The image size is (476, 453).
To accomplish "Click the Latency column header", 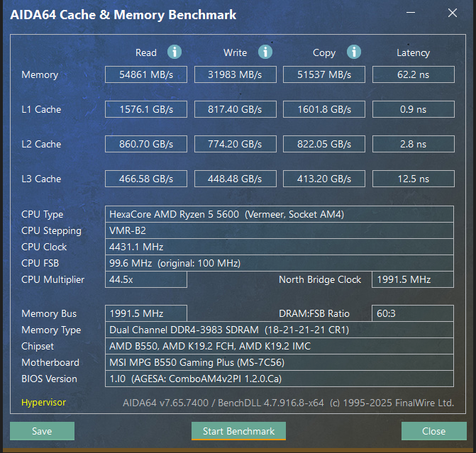I will [x=413, y=52].
